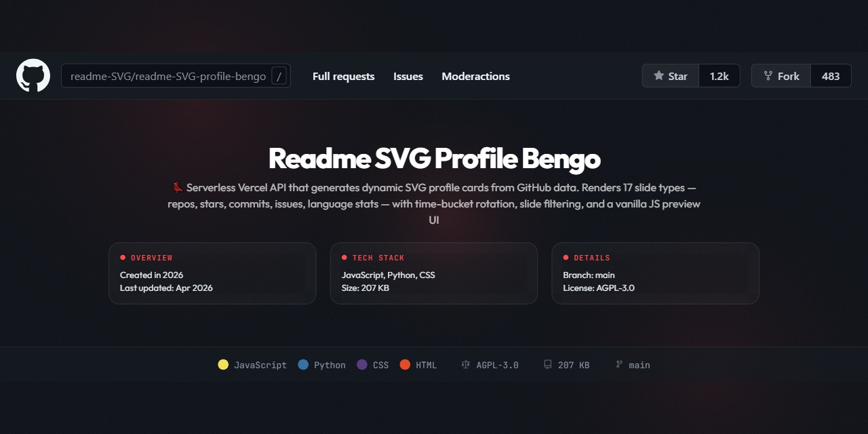Click the scale icon next to AGPL-3.0

point(465,365)
